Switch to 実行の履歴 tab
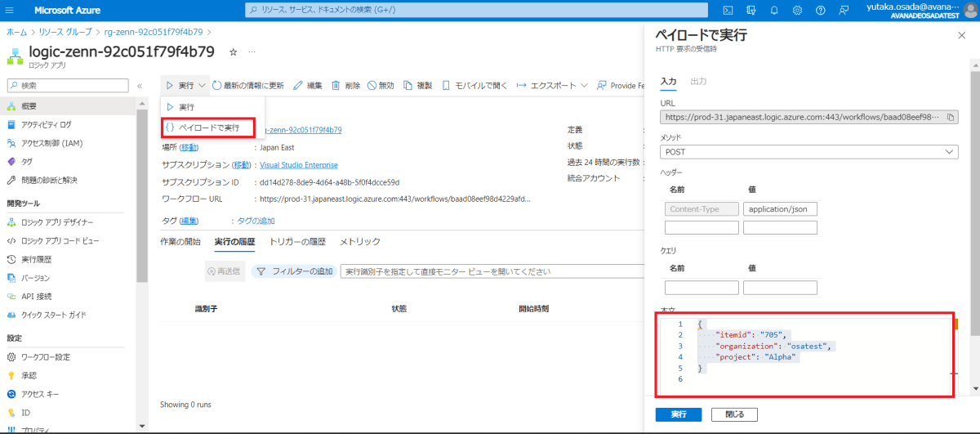 point(234,241)
